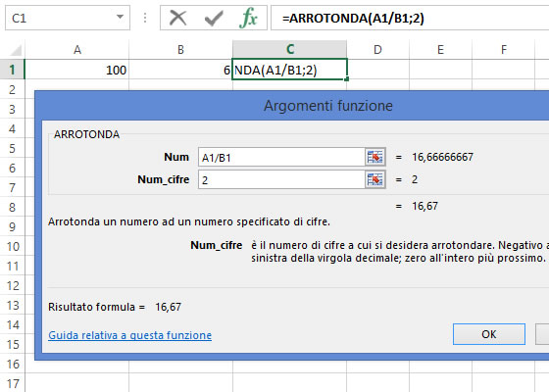Viewport: 549px width, 392px height.
Task: Click the Num_cifre argument label beside field
Action: click(x=163, y=179)
